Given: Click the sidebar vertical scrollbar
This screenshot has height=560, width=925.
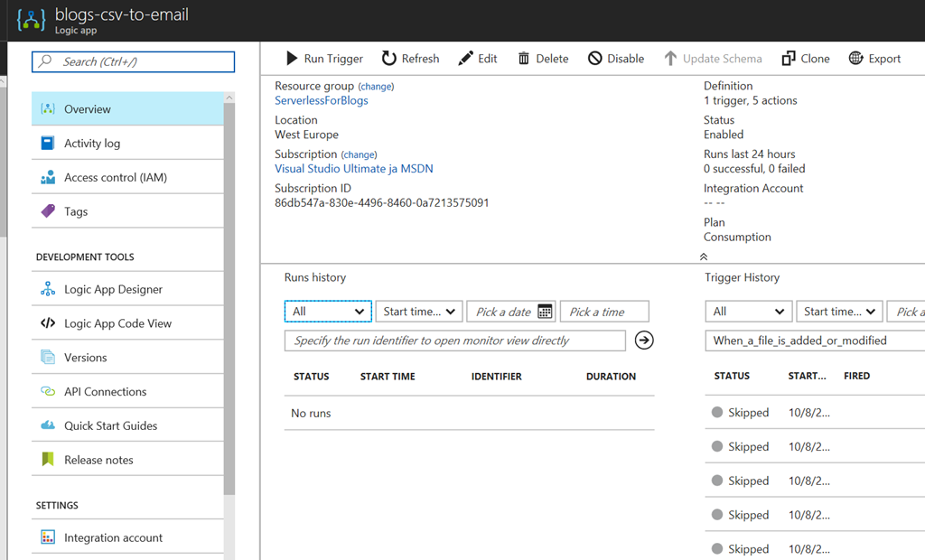Looking at the screenshot, I should coord(229,298).
